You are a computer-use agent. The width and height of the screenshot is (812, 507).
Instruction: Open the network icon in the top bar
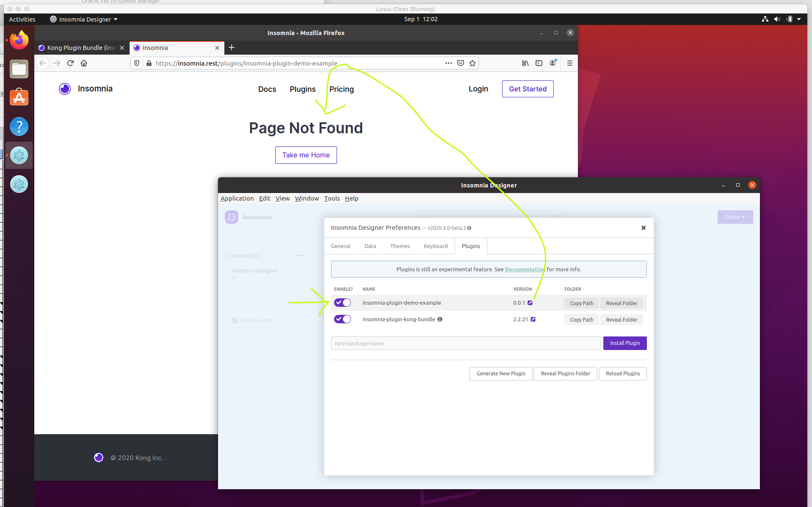[765, 19]
